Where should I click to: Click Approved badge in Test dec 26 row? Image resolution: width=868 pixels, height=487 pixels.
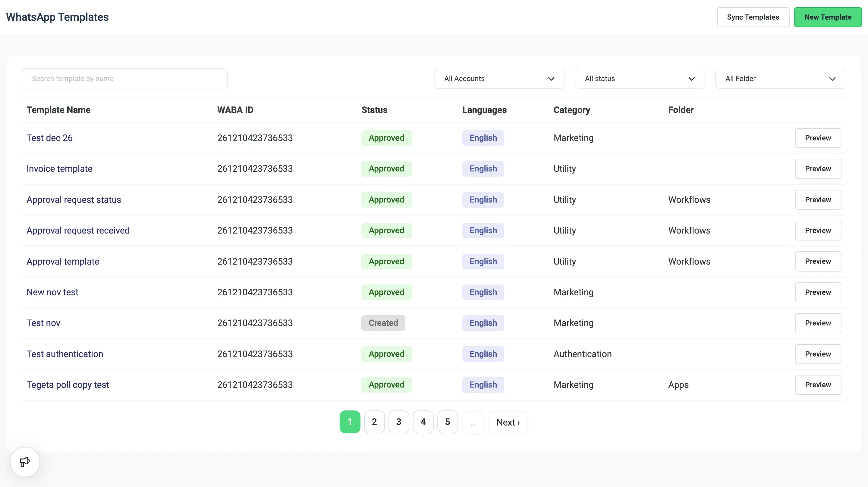coord(386,138)
